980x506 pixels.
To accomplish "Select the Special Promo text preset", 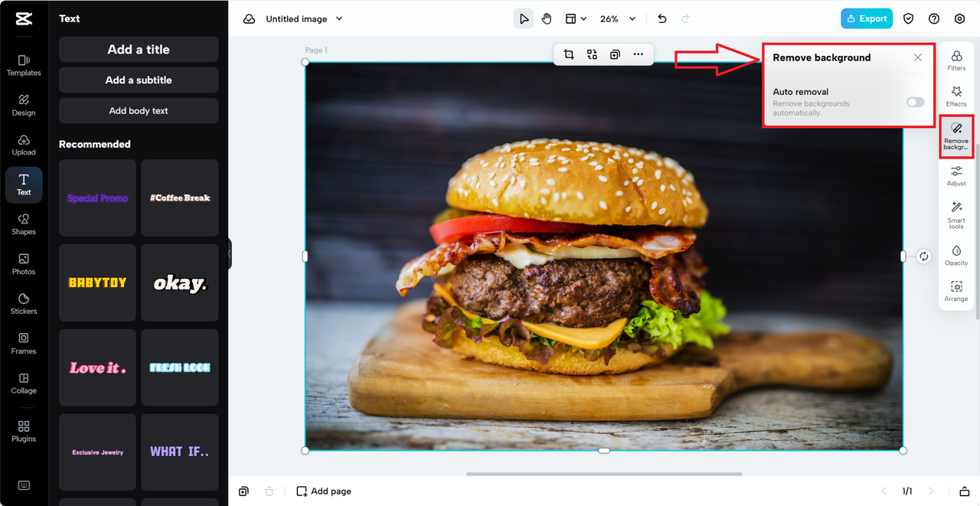I will coord(97,198).
